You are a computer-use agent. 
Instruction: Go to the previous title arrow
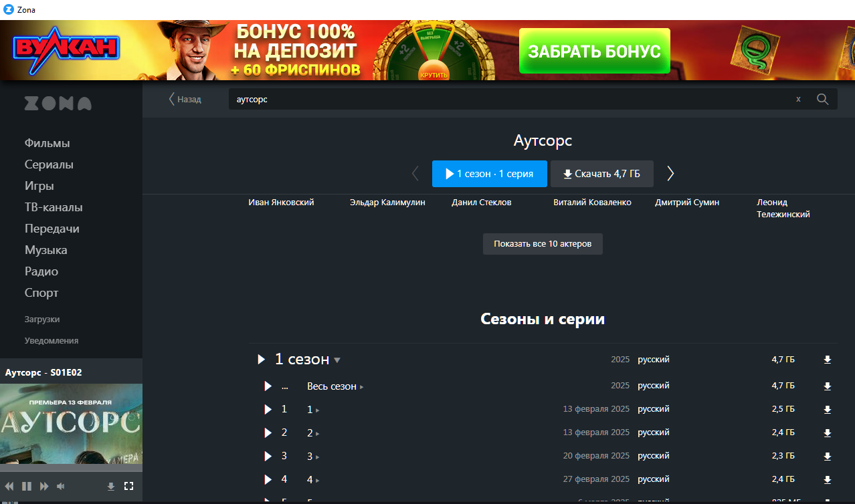click(415, 174)
